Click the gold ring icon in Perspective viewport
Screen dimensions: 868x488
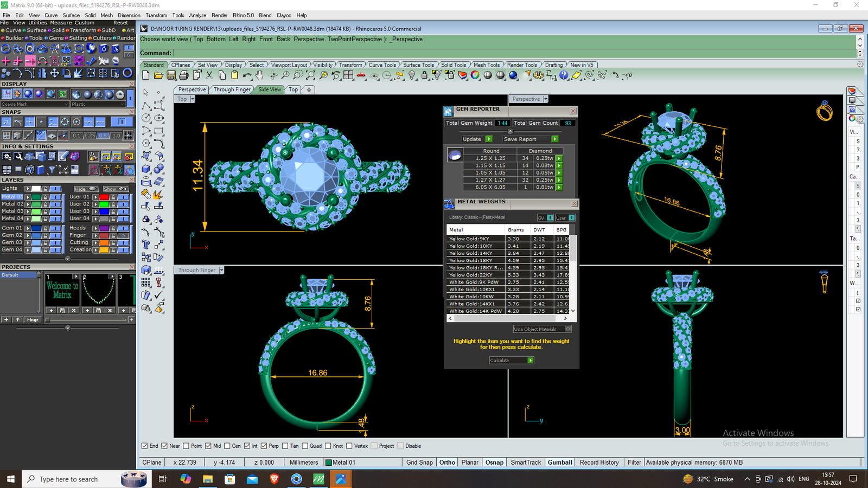(825, 111)
